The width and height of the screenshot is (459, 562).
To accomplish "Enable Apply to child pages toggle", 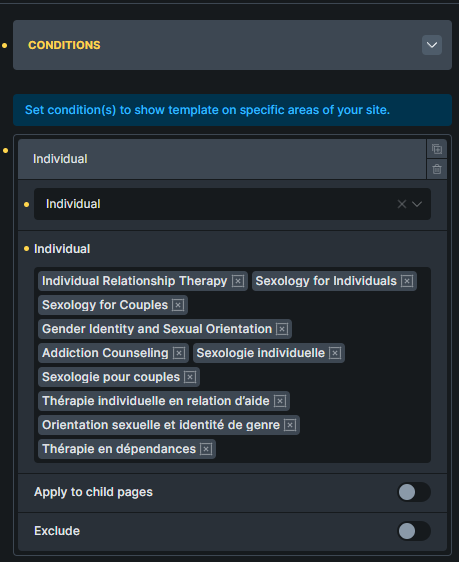I will [x=414, y=492].
